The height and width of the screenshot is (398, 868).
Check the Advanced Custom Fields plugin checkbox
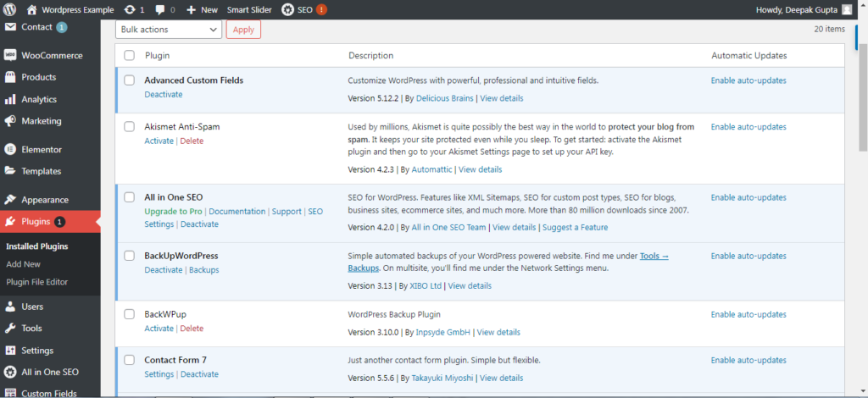coord(129,80)
